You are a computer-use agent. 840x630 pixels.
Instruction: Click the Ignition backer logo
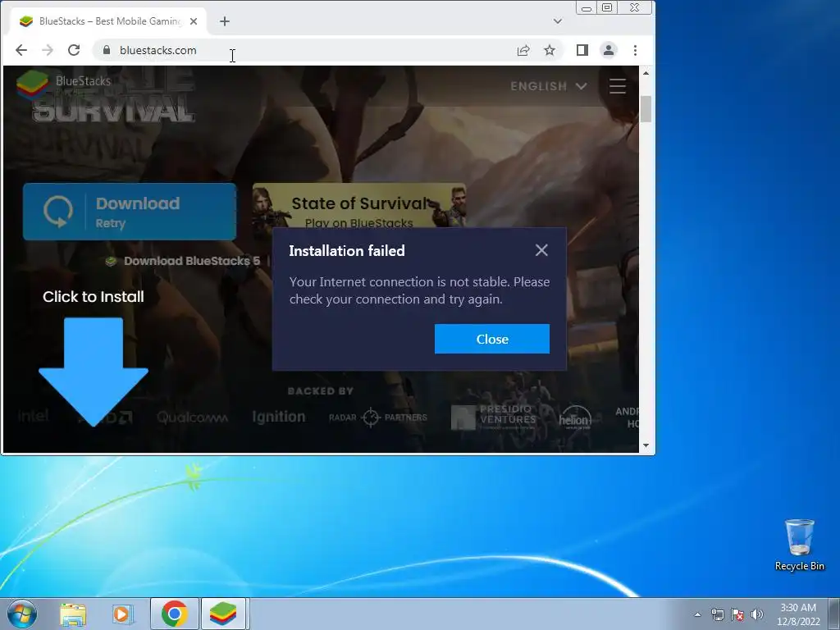[279, 416]
